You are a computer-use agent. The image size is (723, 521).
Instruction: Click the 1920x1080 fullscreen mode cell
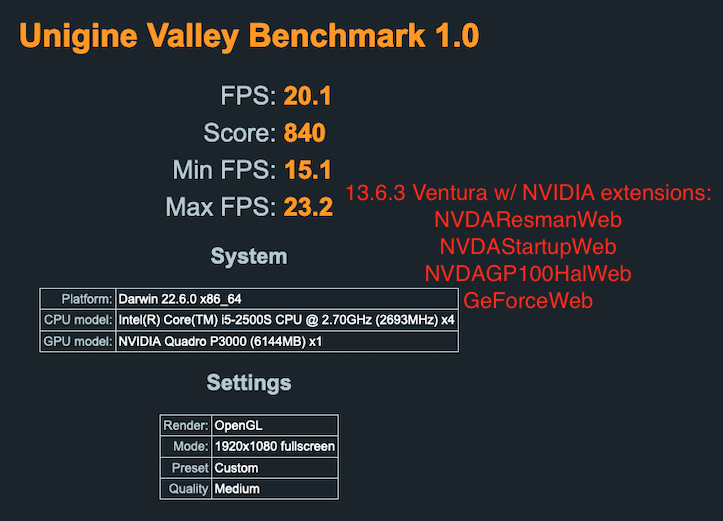point(275,446)
